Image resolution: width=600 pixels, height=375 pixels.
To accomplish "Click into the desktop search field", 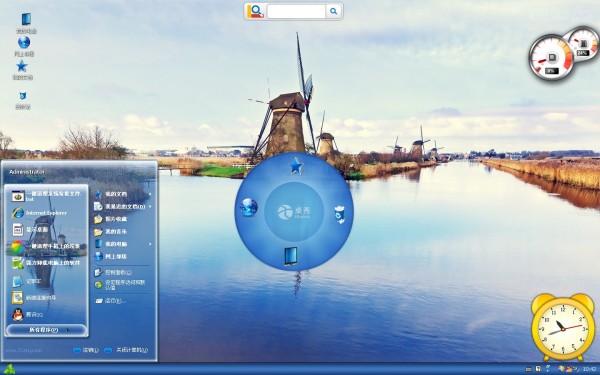I will pos(296,11).
